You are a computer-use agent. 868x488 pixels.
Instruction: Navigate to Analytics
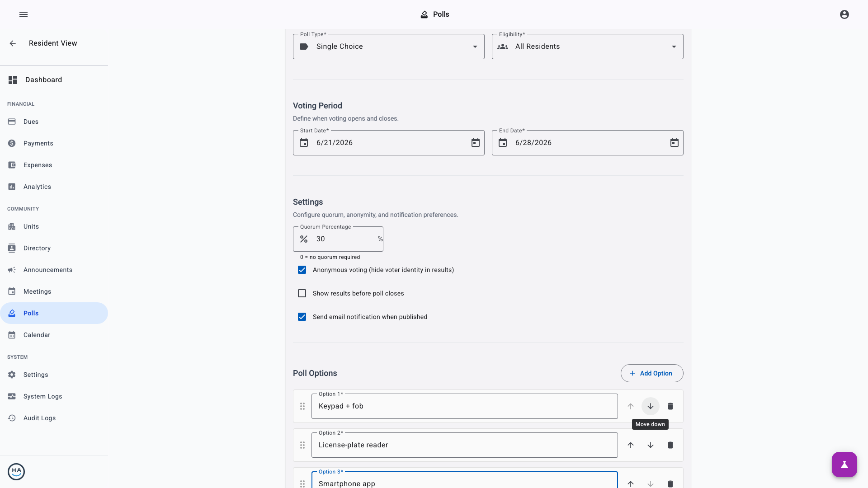(x=54, y=187)
